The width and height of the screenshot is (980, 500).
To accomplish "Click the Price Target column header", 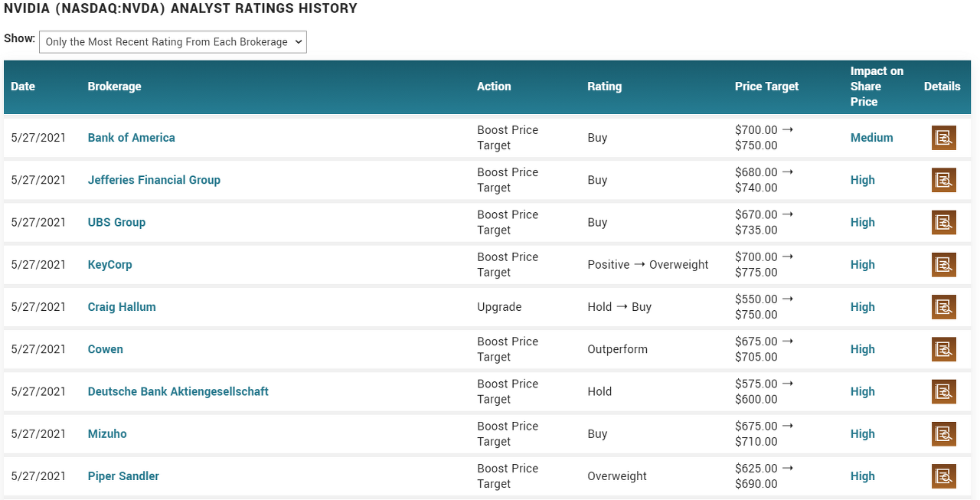I will (766, 87).
